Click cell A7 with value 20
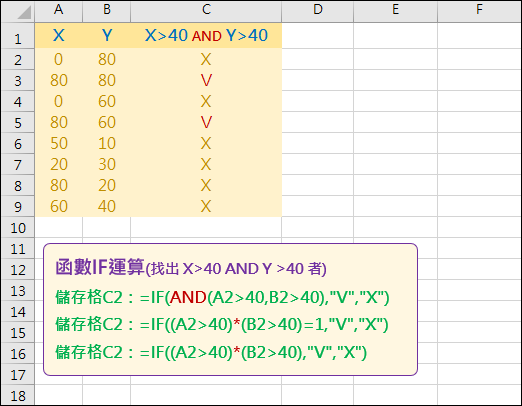This screenshot has width=522, height=406. (59, 164)
